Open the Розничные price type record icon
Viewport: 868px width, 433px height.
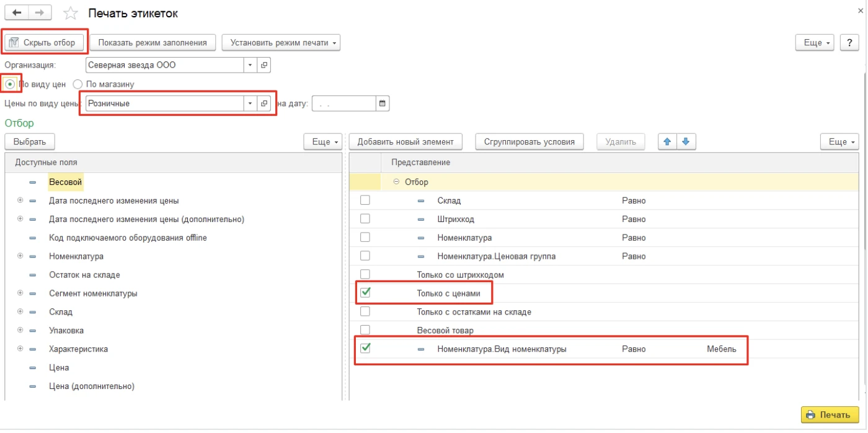point(263,104)
